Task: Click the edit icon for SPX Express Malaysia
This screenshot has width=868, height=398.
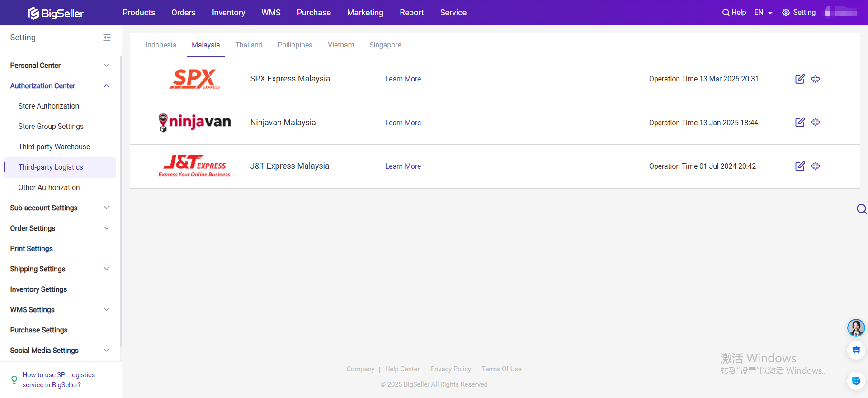Action: click(x=800, y=79)
